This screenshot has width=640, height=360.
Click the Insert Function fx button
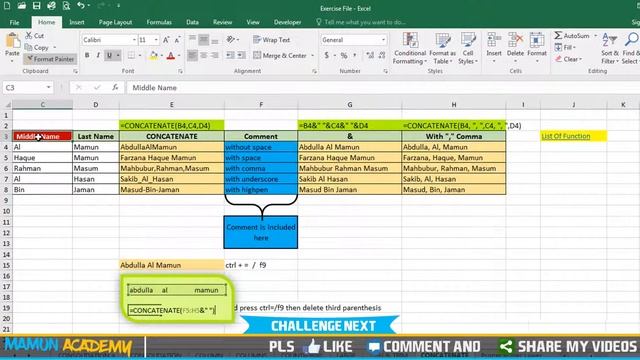(115, 87)
